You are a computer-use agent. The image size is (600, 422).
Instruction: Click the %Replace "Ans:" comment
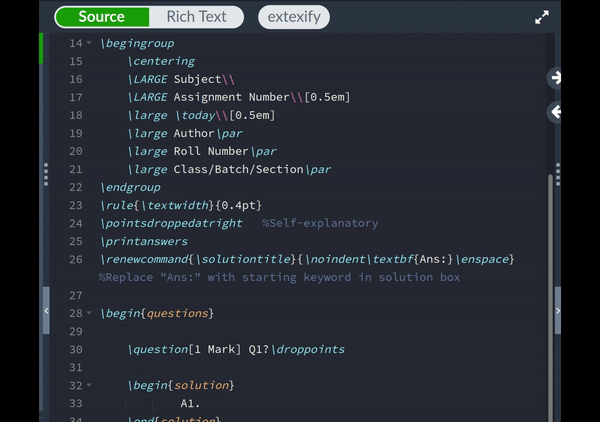coord(279,277)
